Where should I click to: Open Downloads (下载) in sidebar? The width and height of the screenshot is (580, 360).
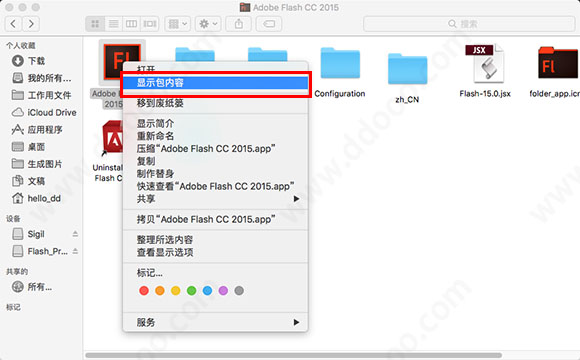(x=28, y=61)
